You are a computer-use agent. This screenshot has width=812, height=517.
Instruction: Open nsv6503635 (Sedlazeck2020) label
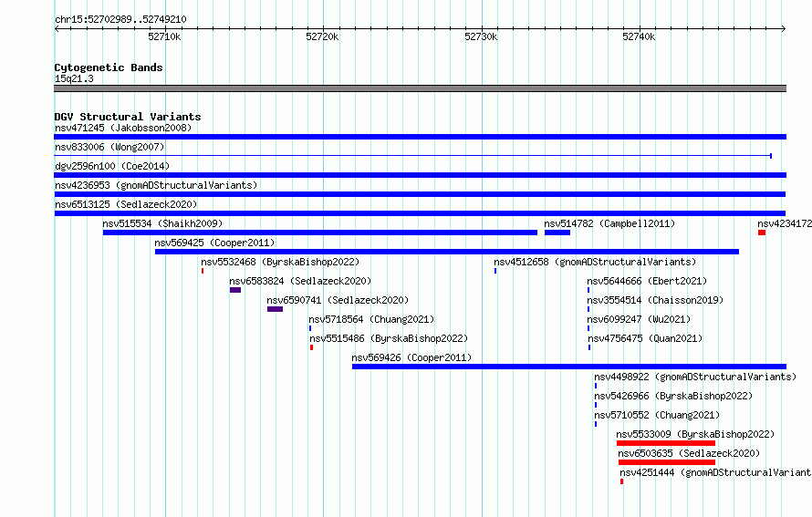point(689,453)
